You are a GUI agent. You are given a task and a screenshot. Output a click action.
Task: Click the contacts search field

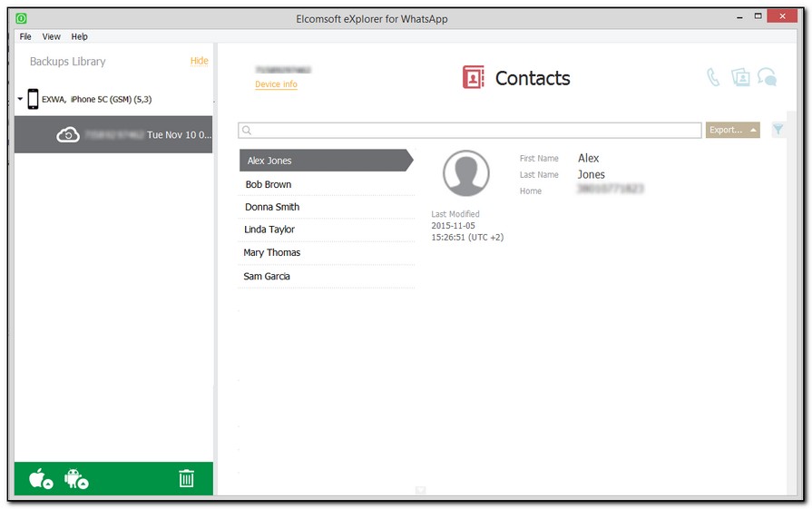(472, 131)
